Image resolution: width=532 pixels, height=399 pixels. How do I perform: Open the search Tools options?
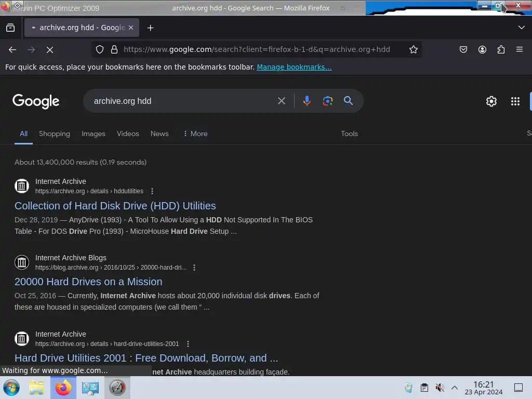(350, 134)
